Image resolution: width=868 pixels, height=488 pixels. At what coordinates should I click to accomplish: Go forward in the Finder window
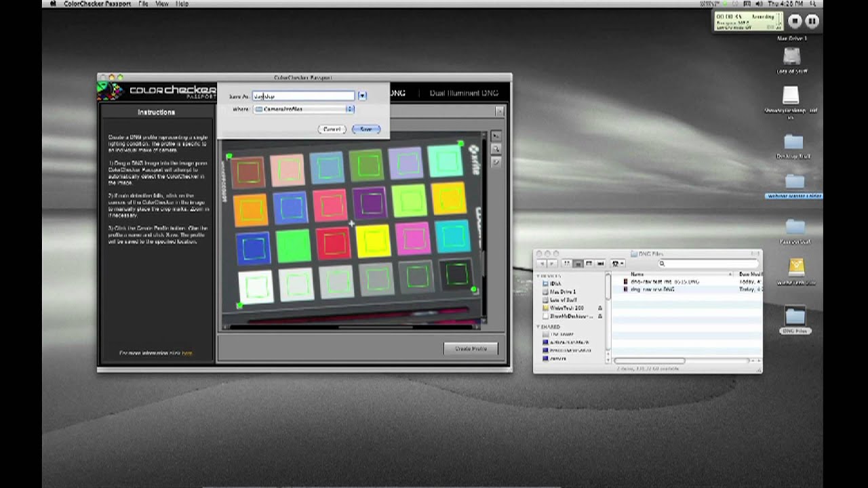551,264
